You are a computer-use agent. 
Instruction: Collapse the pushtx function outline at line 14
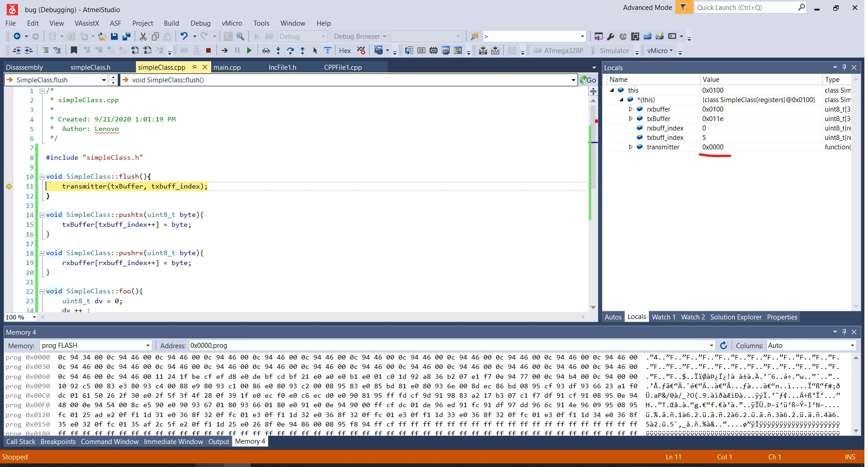[x=42, y=215]
